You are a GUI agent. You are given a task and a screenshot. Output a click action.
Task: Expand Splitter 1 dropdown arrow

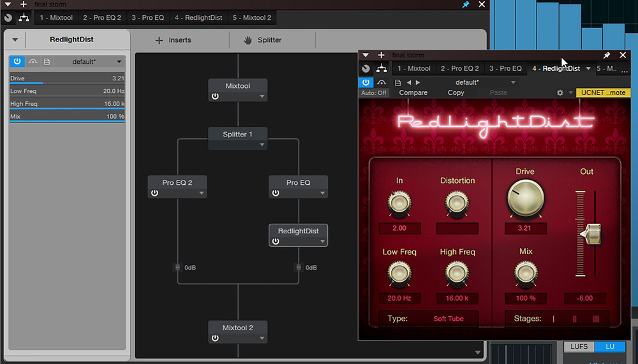click(262, 145)
